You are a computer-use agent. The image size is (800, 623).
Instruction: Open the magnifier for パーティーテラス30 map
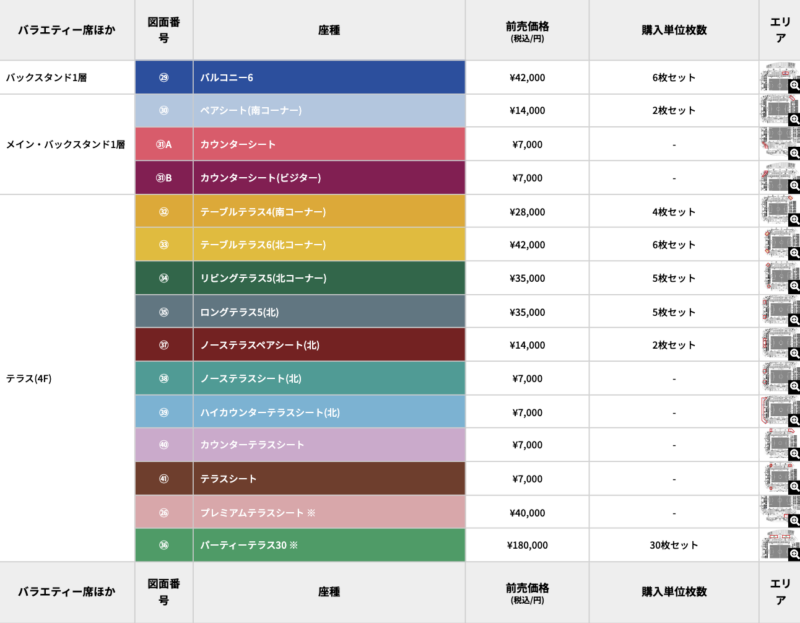point(792,555)
